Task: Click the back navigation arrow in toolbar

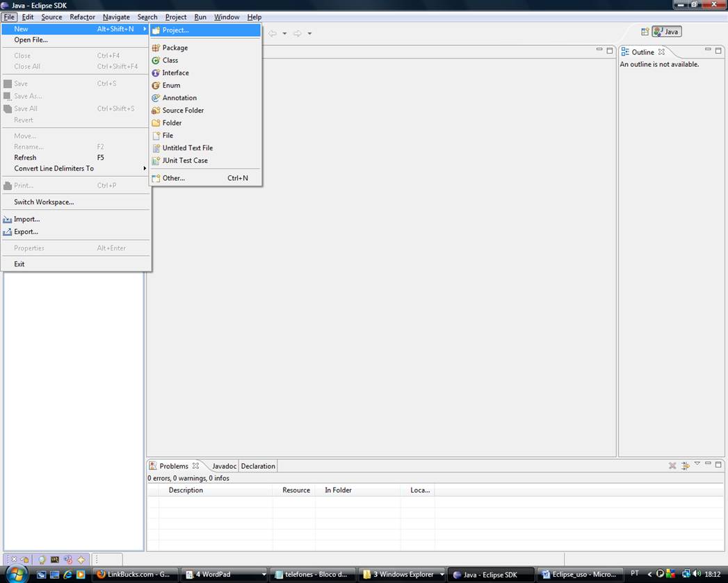Action: coord(273,33)
